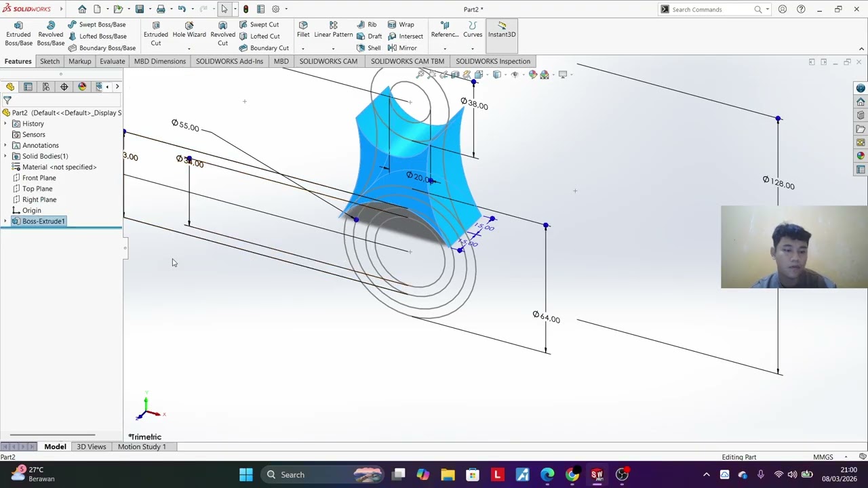Open Reference Geometry tools

tap(445, 30)
